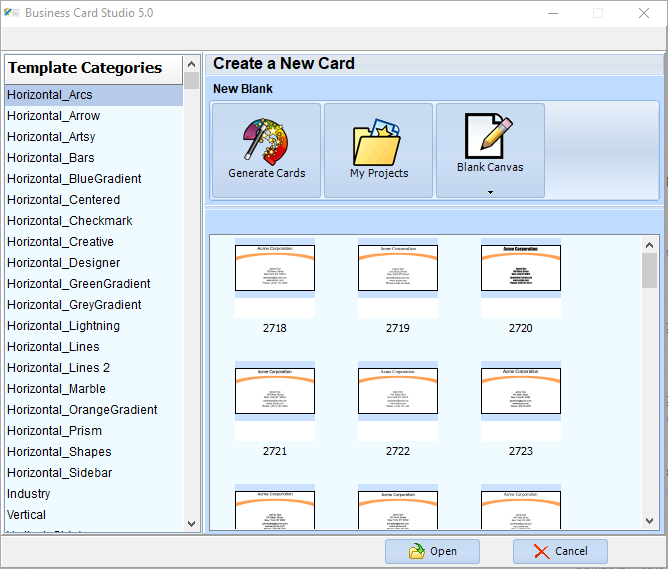Click the template gallery scrollbar thumb

[650, 271]
